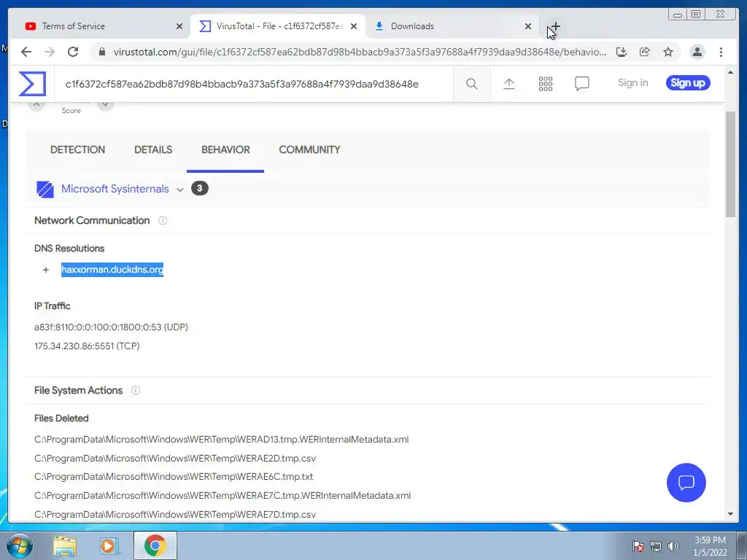The height and width of the screenshot is (560, 747).
Task: Switch to the DETECTION tab
Action: pyautogui.click(x=77, y=150)
